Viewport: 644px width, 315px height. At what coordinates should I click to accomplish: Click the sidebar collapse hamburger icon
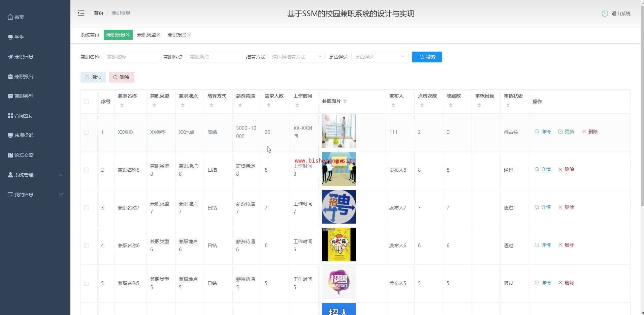(x=81, y=13)
